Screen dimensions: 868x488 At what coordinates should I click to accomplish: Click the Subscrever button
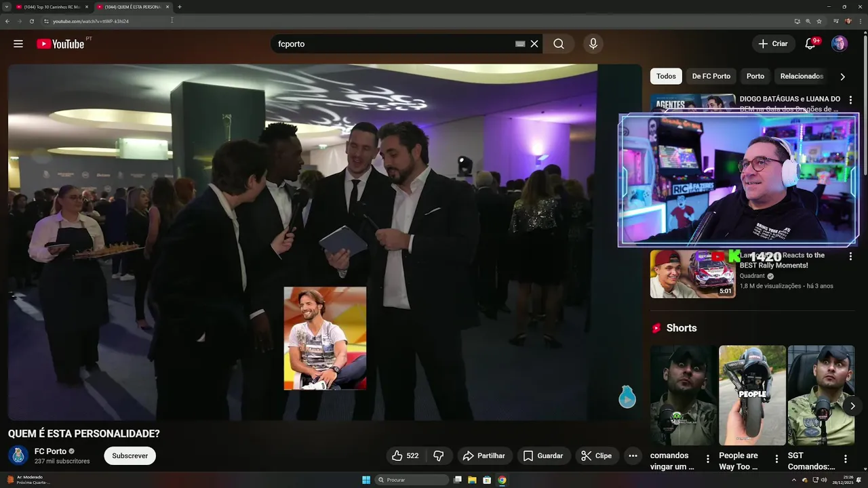[x=130, y=456]
